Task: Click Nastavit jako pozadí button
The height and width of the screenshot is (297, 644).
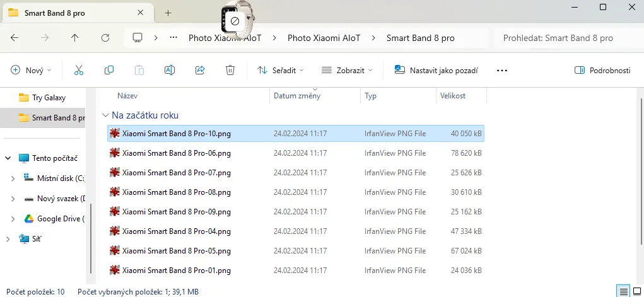Action: [436, 70]
